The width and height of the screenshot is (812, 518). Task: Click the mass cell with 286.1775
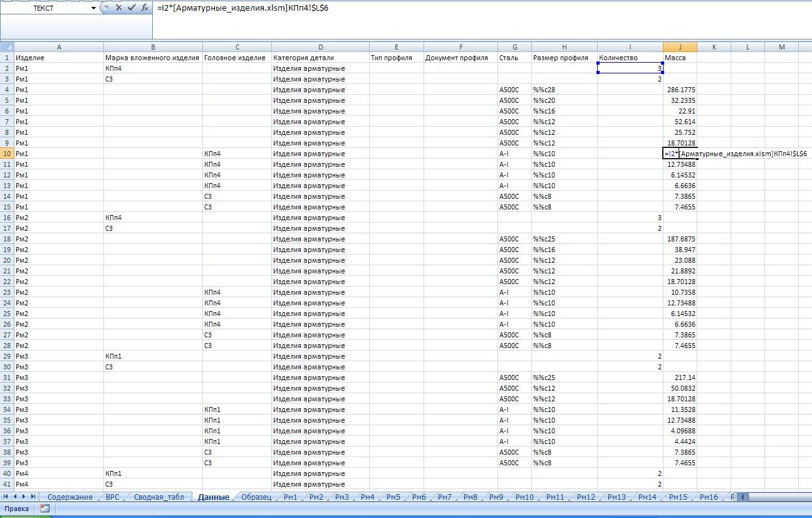680,90
